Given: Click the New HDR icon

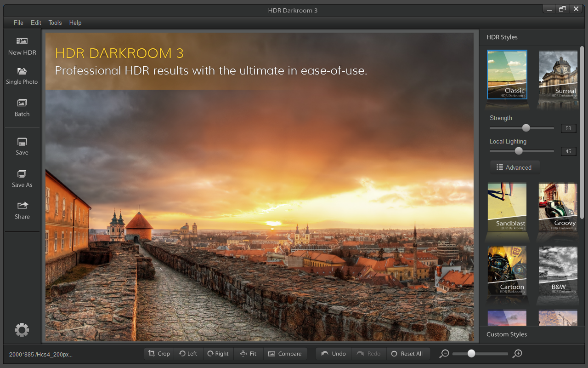Looking at the screenshot, I should 22,42.
